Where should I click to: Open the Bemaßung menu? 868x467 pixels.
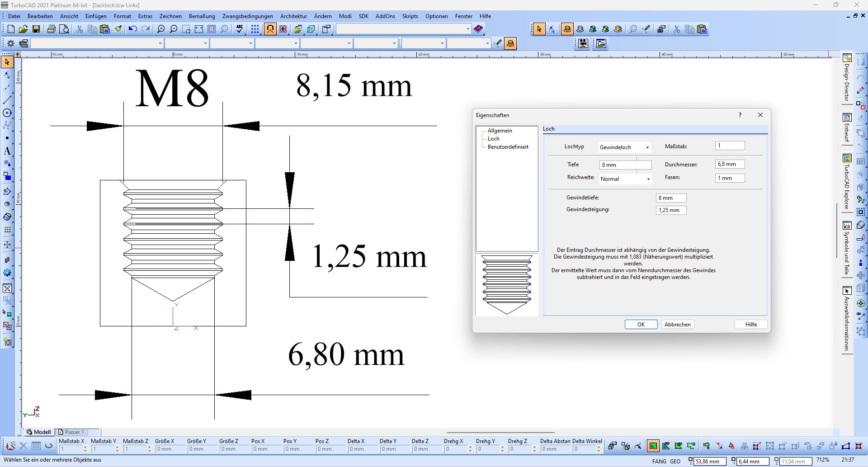[202, 16]
